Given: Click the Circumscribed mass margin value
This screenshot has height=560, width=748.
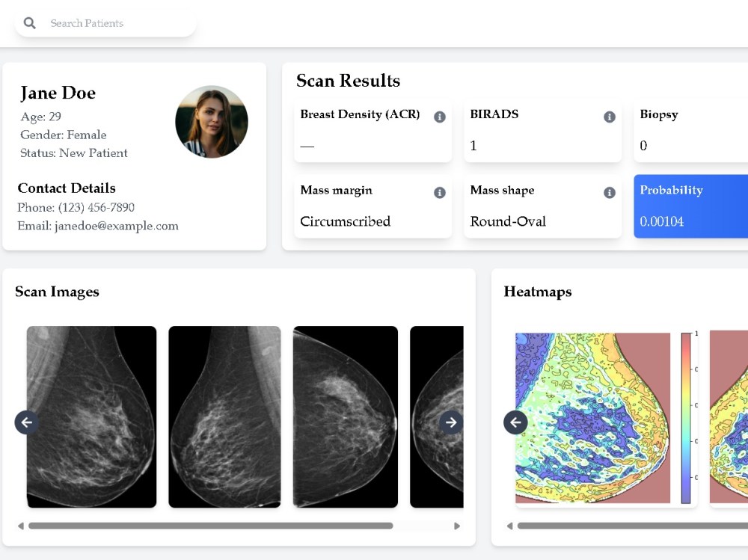Looking at the screenshot, I should click(x=346, y=221).
